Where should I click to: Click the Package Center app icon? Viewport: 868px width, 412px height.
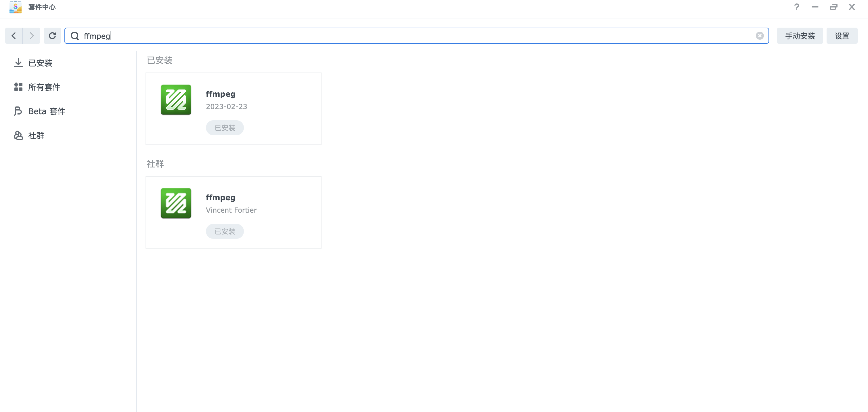[x=16, y=7]
